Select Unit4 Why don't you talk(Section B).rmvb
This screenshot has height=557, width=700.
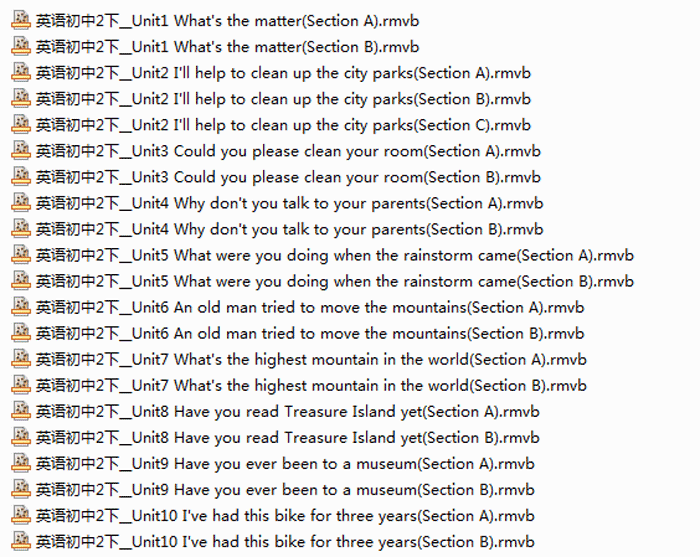tap(290, 229)
